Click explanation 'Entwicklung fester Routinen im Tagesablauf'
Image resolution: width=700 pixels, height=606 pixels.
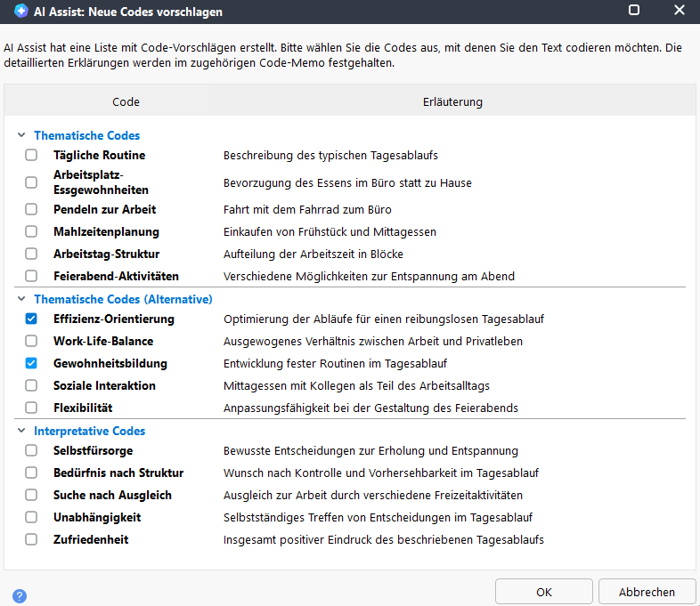click(335, 364)
